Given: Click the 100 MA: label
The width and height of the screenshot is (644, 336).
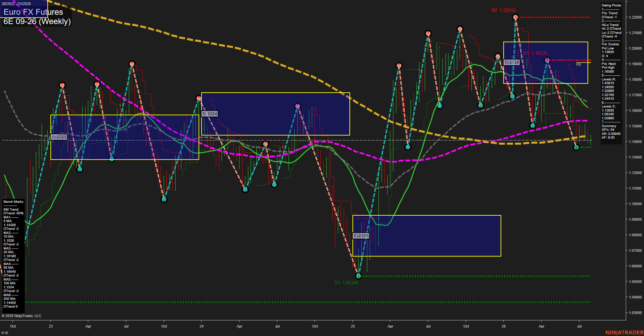Looking at the screenshot, I should pyautogui.click(x=10, y=283).
